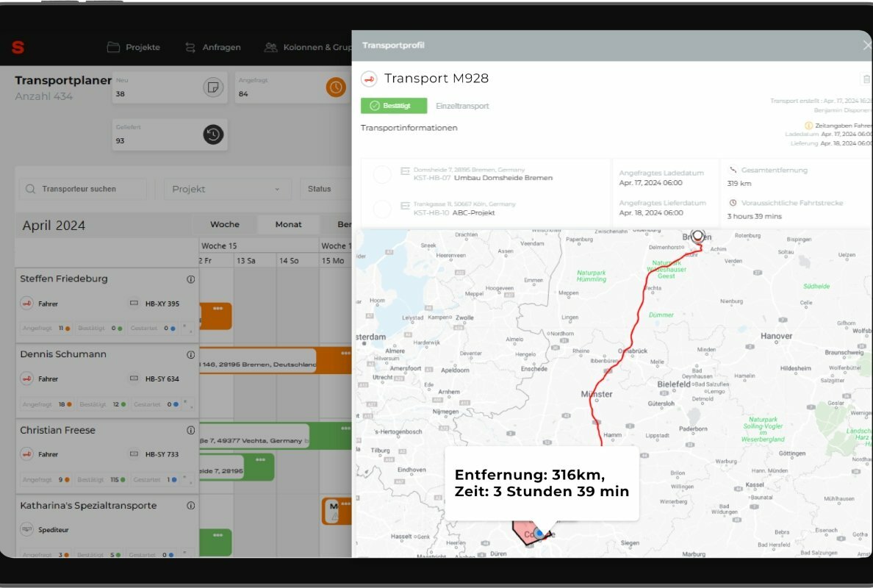Click the Einzeltransport label
Image resolution: width=873 pixels, height=588 pixels.
pos(462,106)
